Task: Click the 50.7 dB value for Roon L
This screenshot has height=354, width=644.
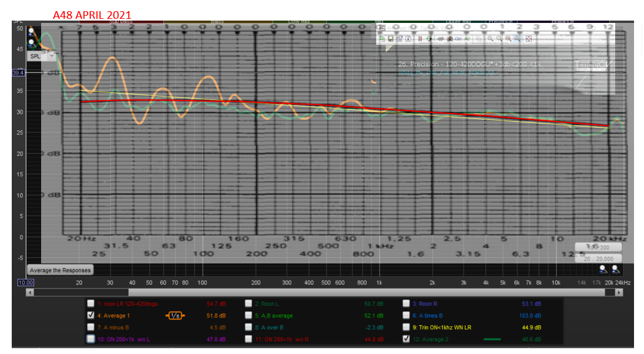Action: 374,304
